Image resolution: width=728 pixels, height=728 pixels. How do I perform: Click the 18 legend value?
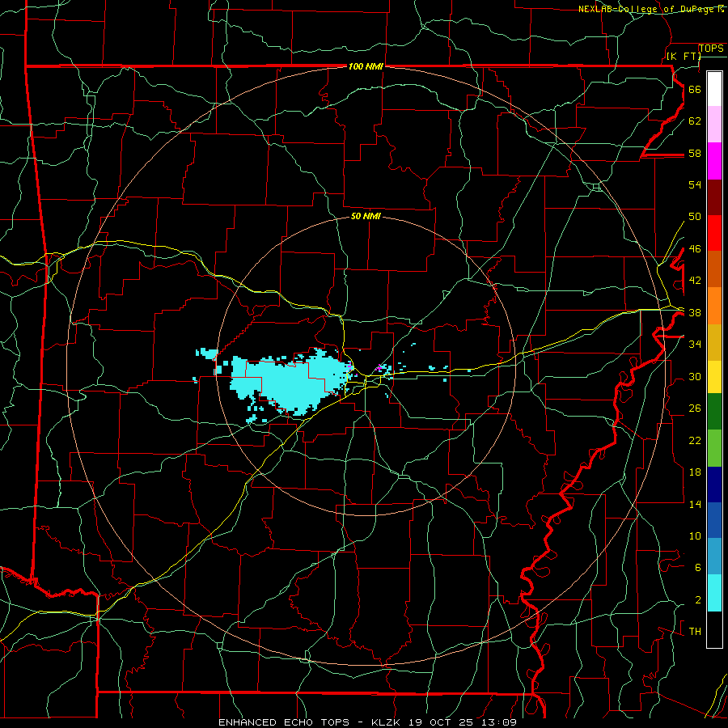(x=695, y=472)
